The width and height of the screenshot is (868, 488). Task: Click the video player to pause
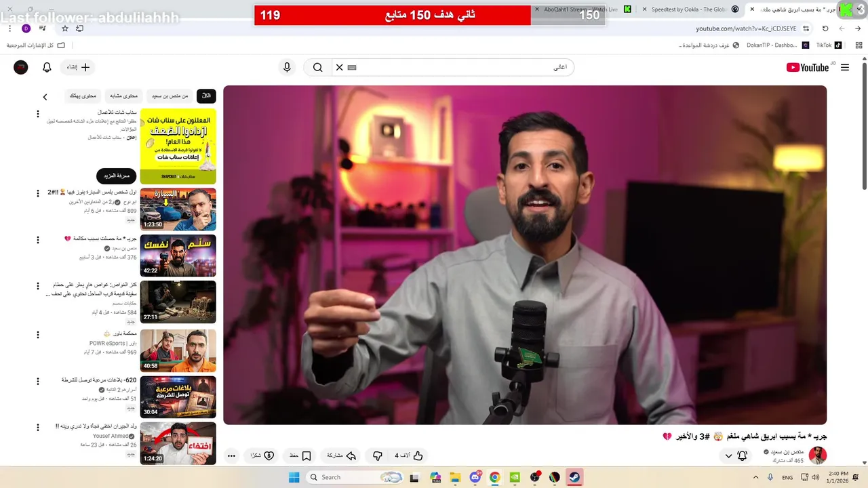[x=525, y=255]
